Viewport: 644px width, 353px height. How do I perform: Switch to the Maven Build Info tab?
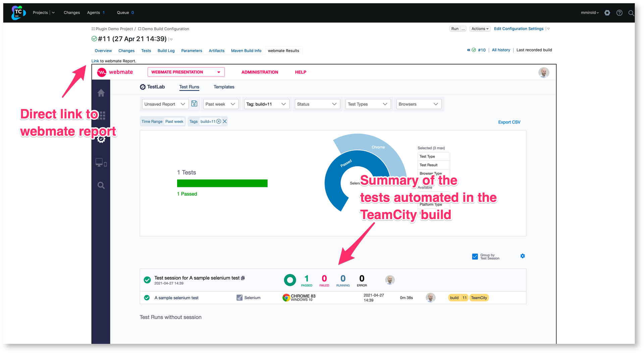coord(246,51)
